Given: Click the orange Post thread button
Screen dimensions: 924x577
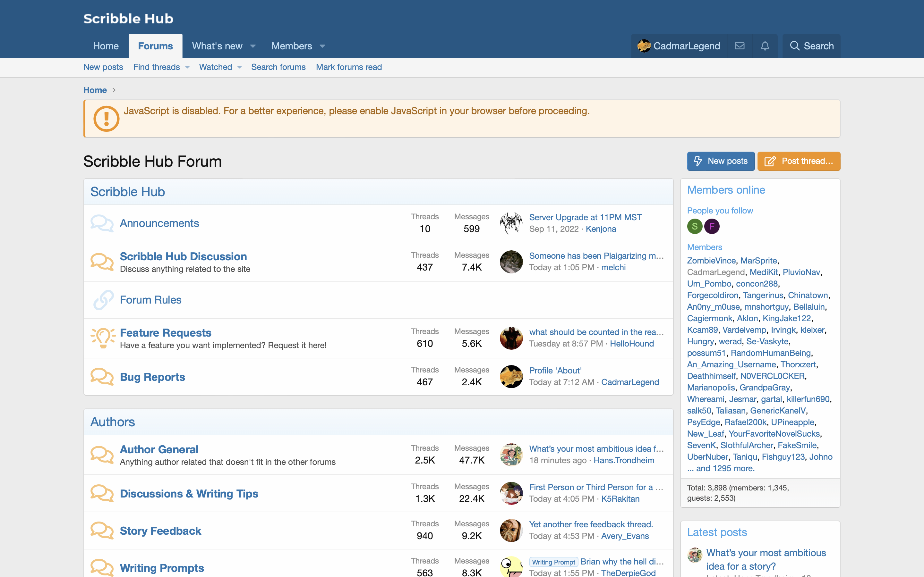Looking at the screenshot, I should (799, 161).
